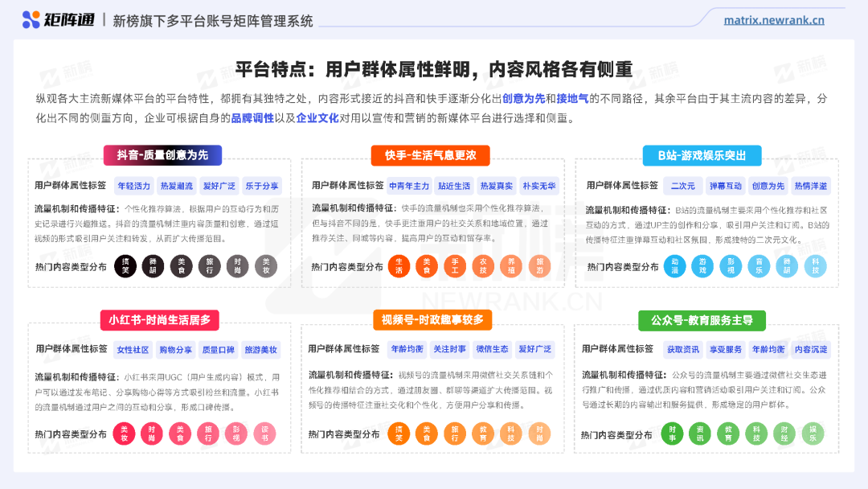Image resolution: width=868 pixels, height=489 pixels.
Task: Click the 财经 circle in the 公众号 card
Action: point(784,434)
